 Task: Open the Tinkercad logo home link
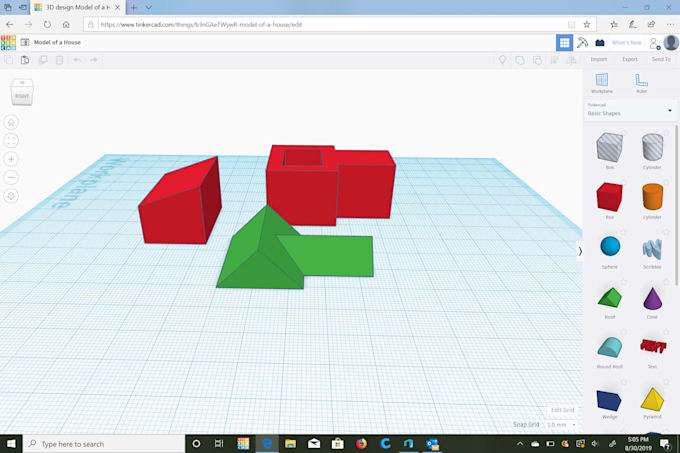click(x=8, y=42)
